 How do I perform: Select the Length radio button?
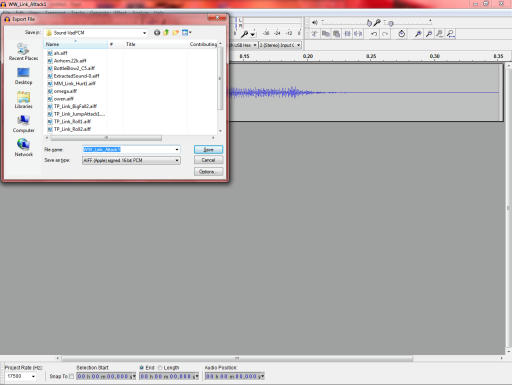tap(160, 367)
